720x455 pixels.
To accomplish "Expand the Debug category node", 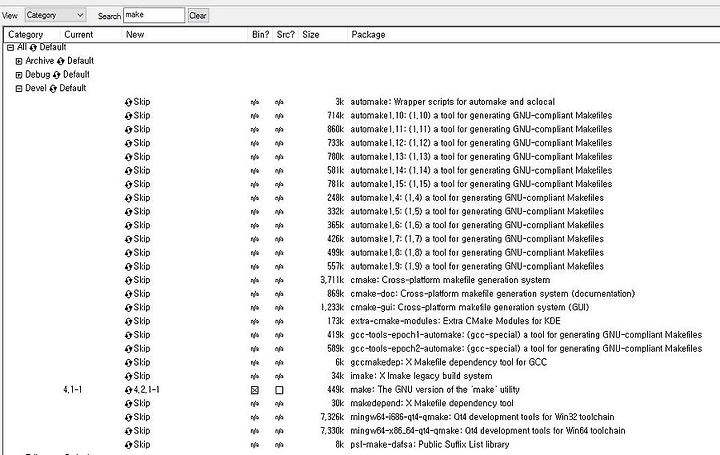I will tap(19, 75).
